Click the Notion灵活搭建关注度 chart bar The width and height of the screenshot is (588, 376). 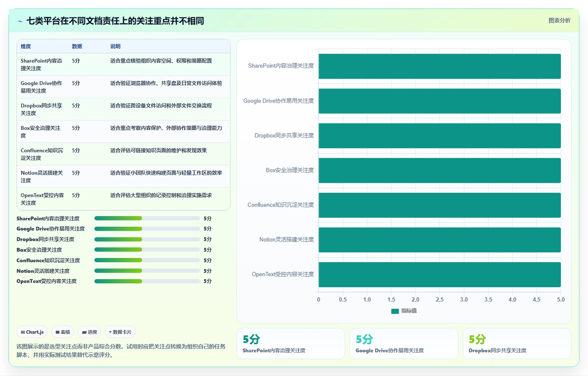(440, 240)
